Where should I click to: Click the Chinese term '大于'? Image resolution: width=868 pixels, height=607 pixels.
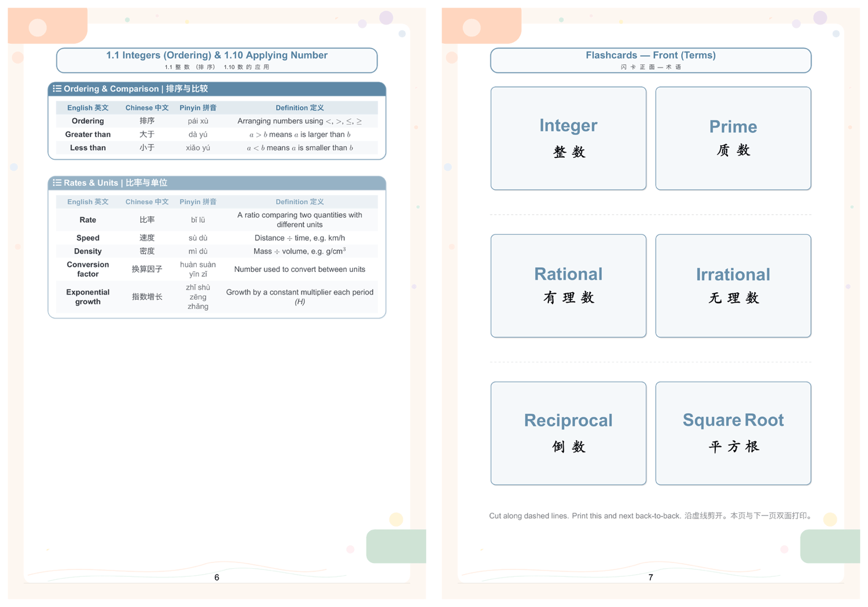[x=147, y=134]
